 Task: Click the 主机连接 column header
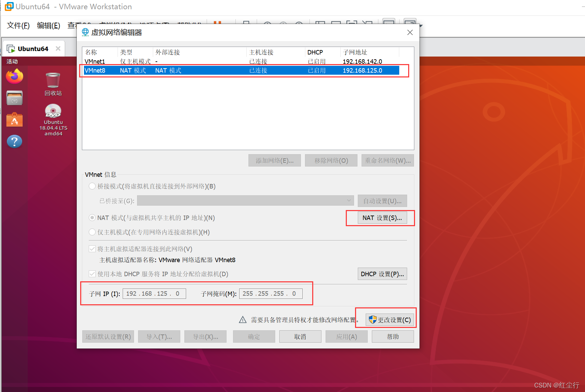coord(276,52)
